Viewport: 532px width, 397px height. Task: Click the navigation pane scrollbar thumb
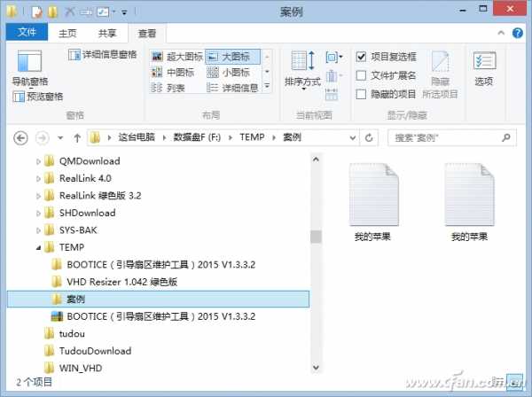coord(316,237)
